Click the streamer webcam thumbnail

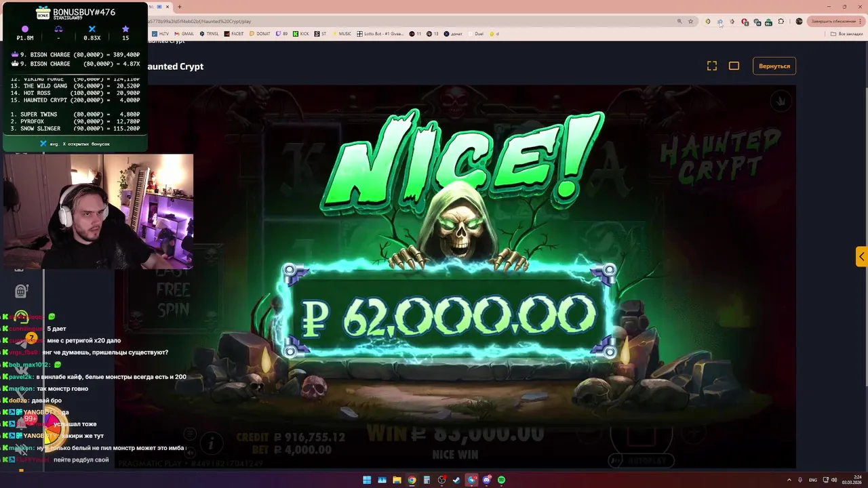[x=98, y=211]
